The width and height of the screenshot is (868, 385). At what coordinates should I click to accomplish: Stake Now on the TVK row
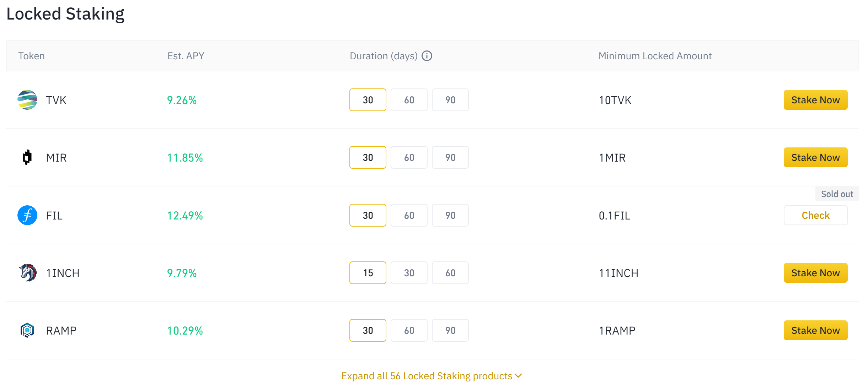click(x=815, y=100)
